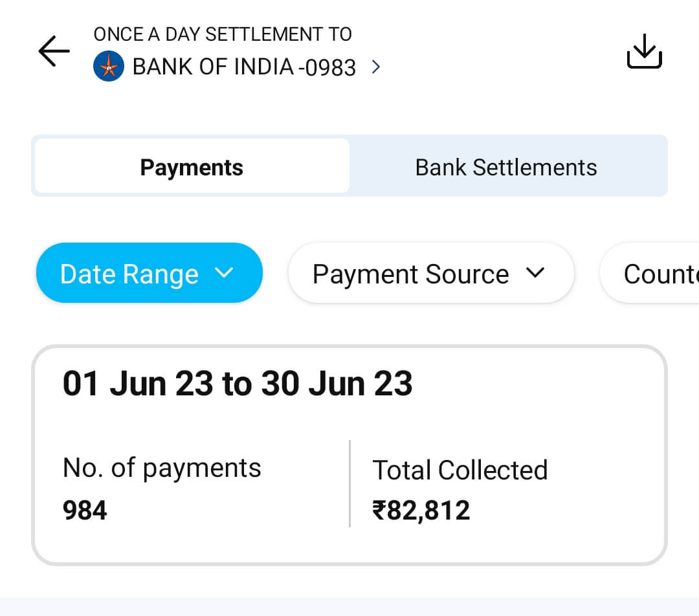Tap the 'Total Collected' label
Viewport: 699px width, 616px height.
pos(460,470)
